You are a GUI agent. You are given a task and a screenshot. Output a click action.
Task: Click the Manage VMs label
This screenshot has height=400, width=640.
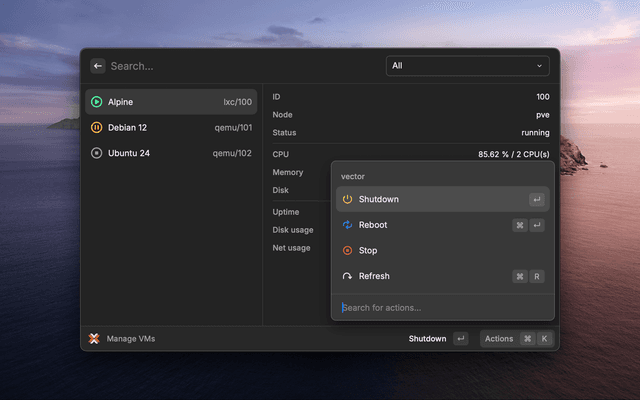(131, 339)
